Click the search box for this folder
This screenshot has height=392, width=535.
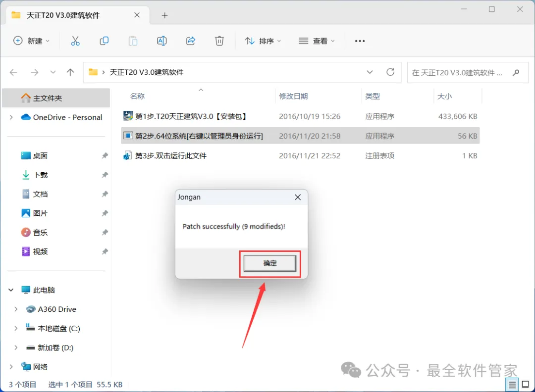(468, 73)
